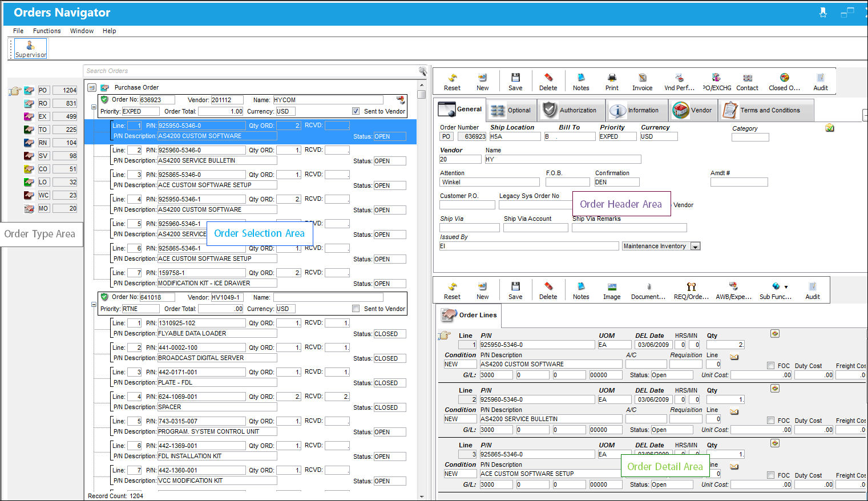Open Invoice from the order header toolbar
Image resolution: width=868 pixels, height=501 pixels.
click(642, 82)
